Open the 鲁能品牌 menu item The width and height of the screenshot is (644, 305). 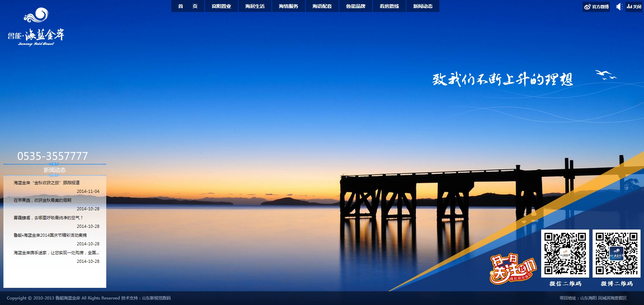(x=356, y=6)
